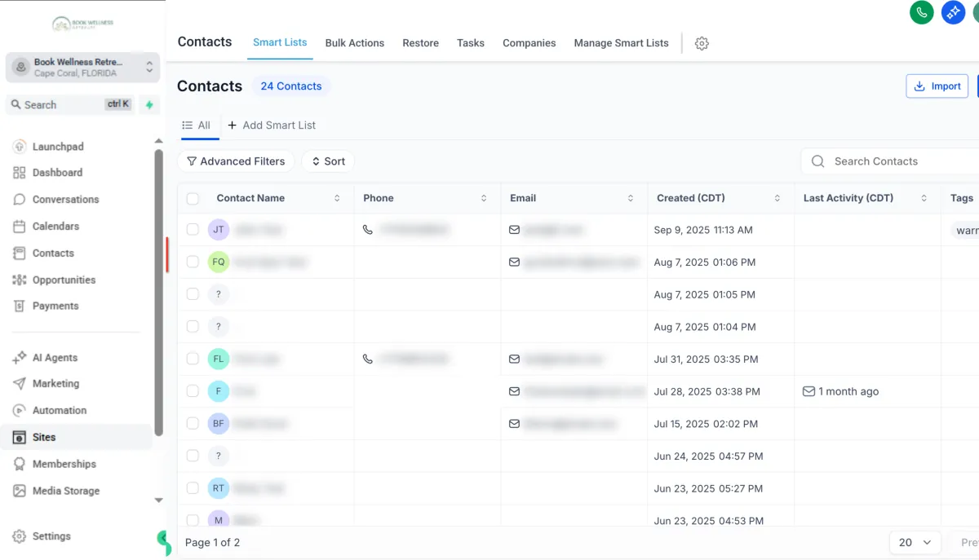The height and width of the screenshot is (560, 979).
Task: Sort by Last Activity (CDT) column arrows
Action: click(x=924, y=198)
